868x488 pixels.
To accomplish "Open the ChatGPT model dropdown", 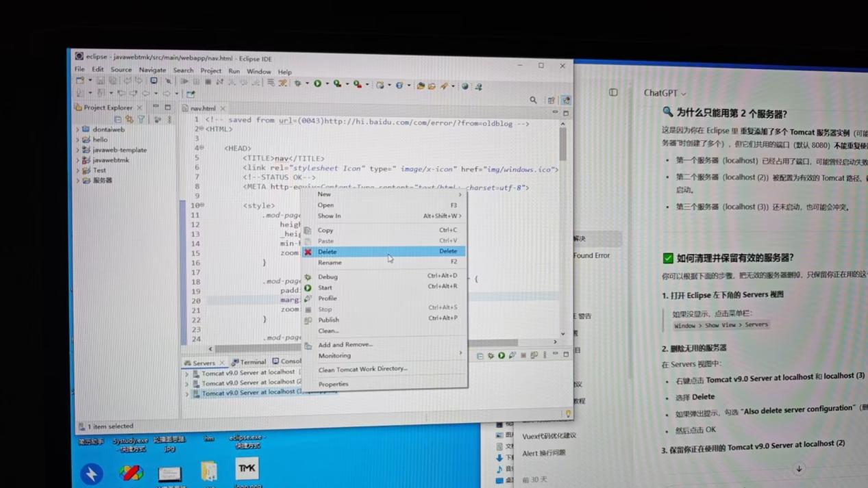I will point(665,93).
